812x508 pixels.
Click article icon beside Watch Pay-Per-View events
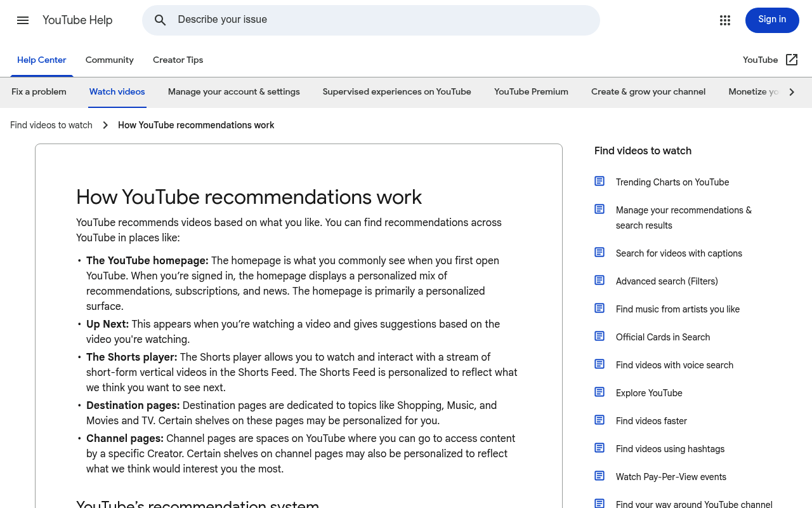pyautogui.click(x=599, y=476)
